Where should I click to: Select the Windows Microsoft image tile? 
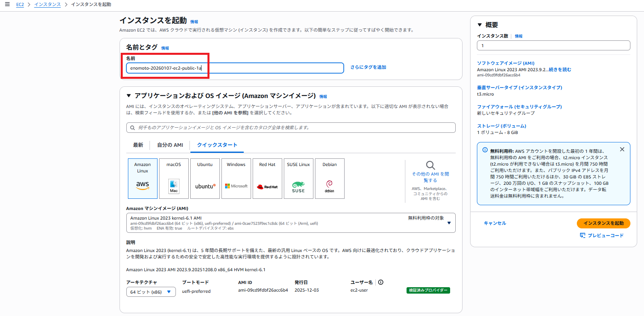pos(236,178)
